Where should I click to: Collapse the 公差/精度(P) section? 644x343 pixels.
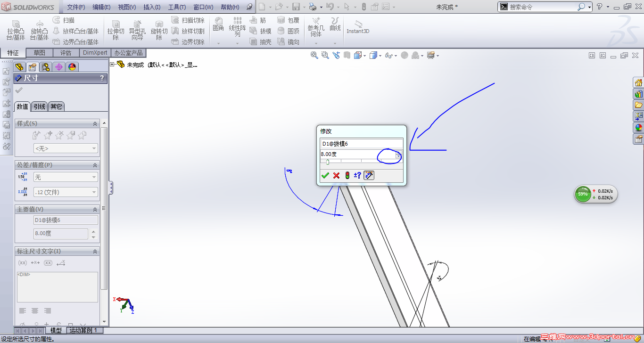[95, 165]
